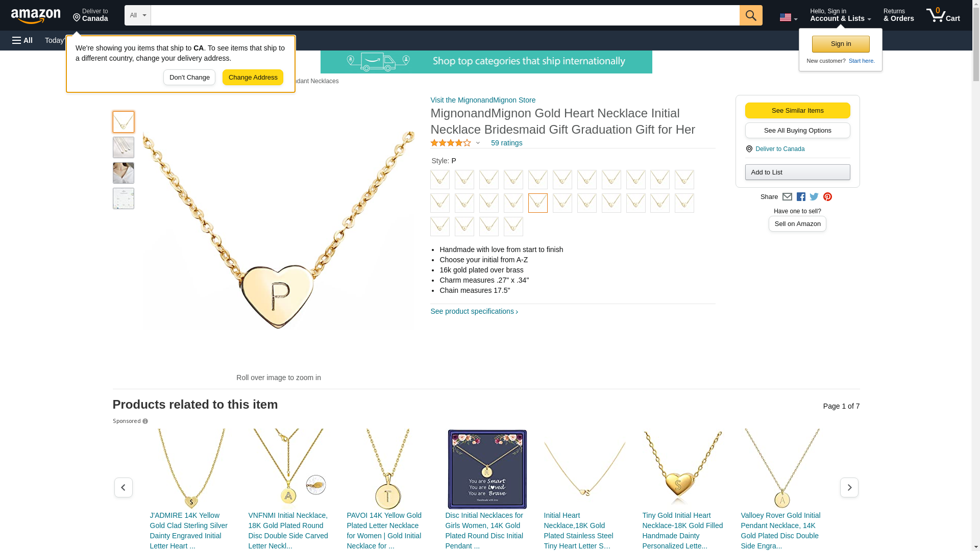Screen dimensions: 980x551
Task: Click the main search input field
Action: [445, 15]
